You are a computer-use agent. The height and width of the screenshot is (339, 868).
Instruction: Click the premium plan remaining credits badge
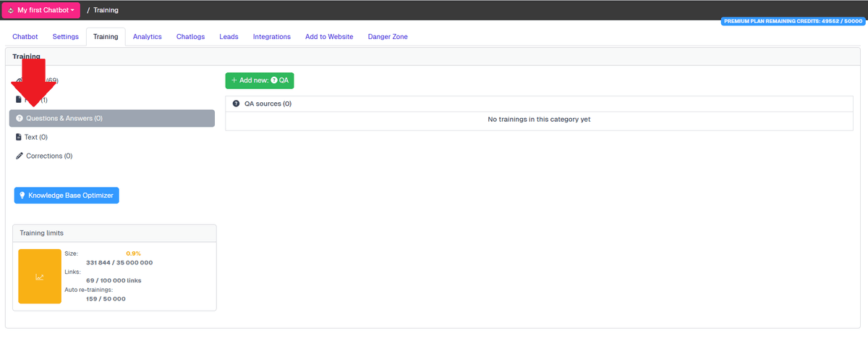(x=792, y=21)
